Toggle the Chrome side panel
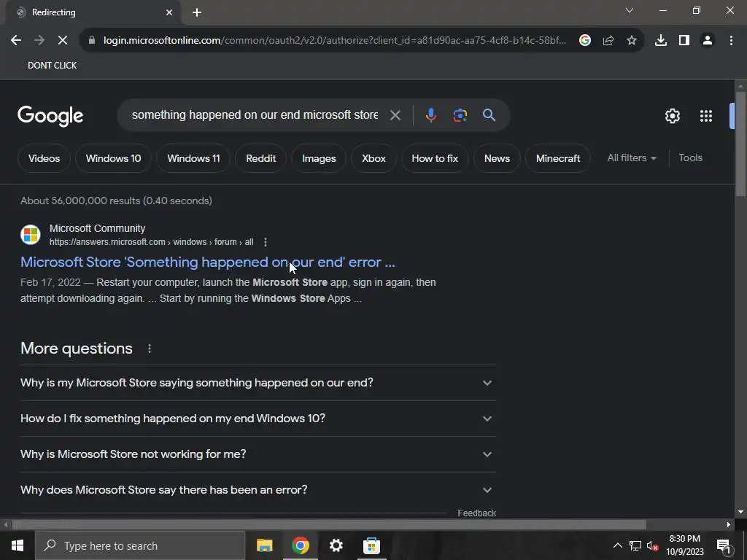The width and height of the screenshot is (747, 560). tap(684, 41)
